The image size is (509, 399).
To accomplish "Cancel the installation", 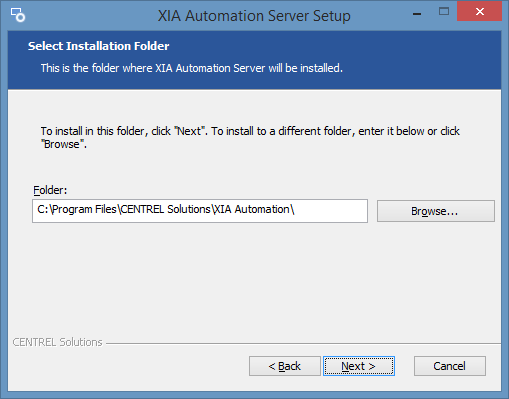I will tap(450, 366).
